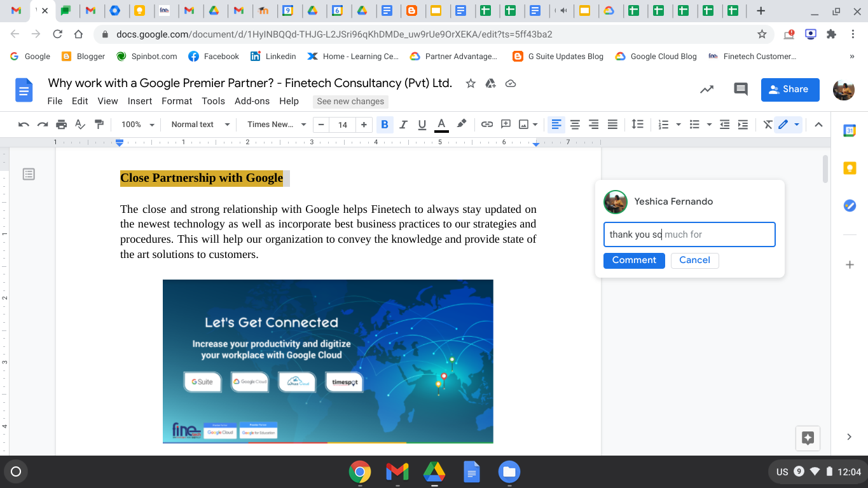This screenshot has width=868, height=488.
Task: Select the Let's Get Connected image
Action: [x=328, y=362]
